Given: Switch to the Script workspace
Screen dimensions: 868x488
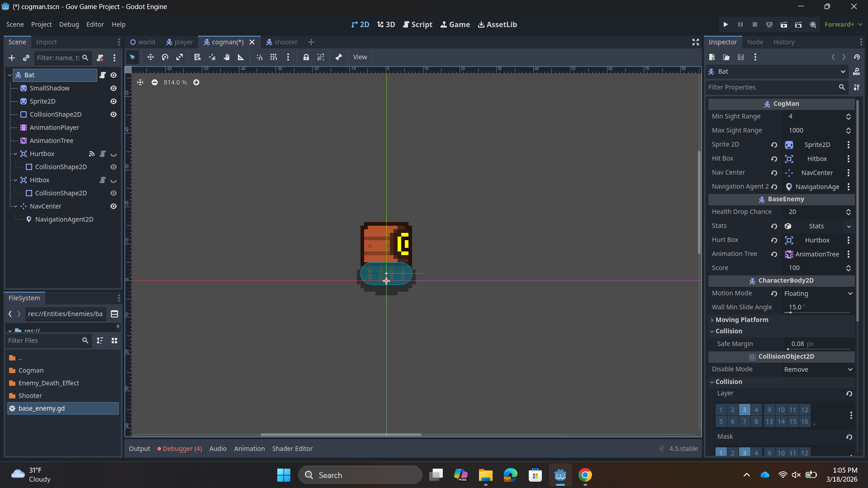Looking at the screenshot, I should 417,24.
